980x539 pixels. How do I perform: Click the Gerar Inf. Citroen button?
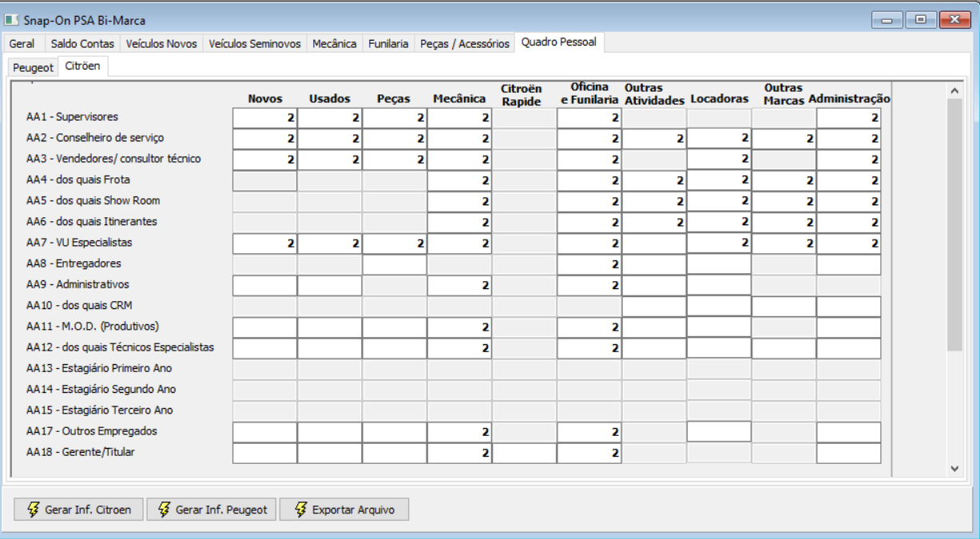78,509
